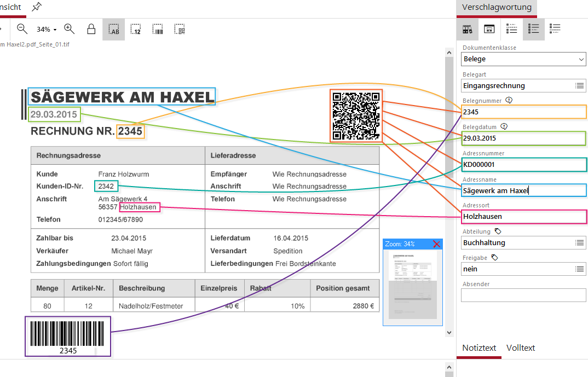Toggle the numeric 12 recognition selection mode

(136, 30)
